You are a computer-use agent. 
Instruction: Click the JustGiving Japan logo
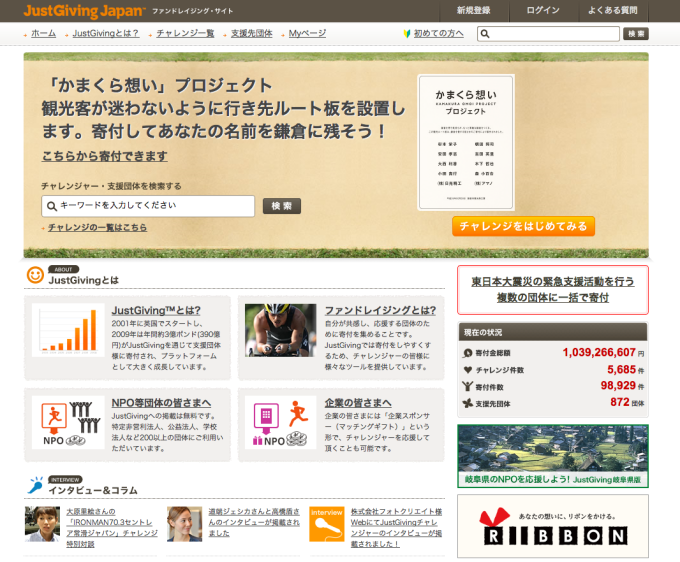(x=85, y=11)
